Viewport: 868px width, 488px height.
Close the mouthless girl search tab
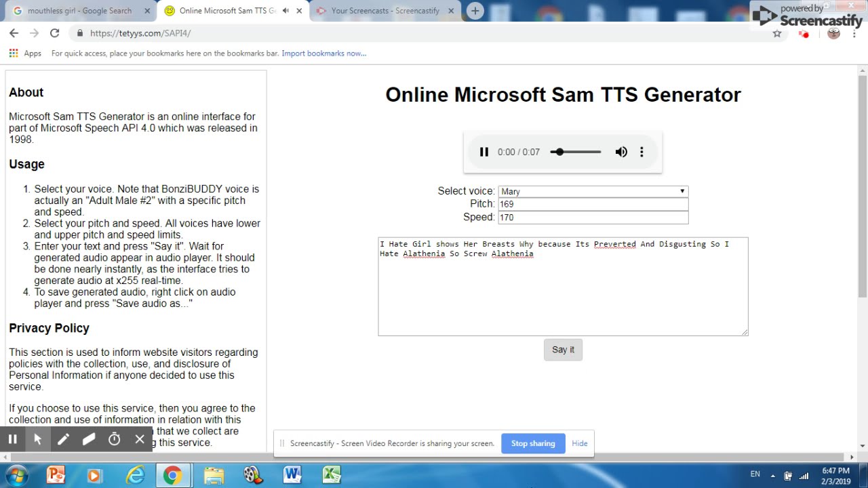[147, 11]
